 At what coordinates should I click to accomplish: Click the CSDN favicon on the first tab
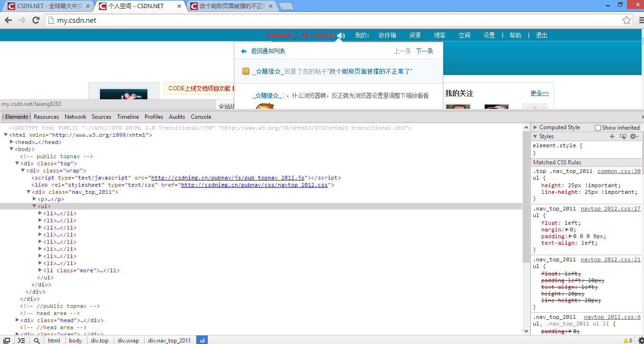click(10, 6)
